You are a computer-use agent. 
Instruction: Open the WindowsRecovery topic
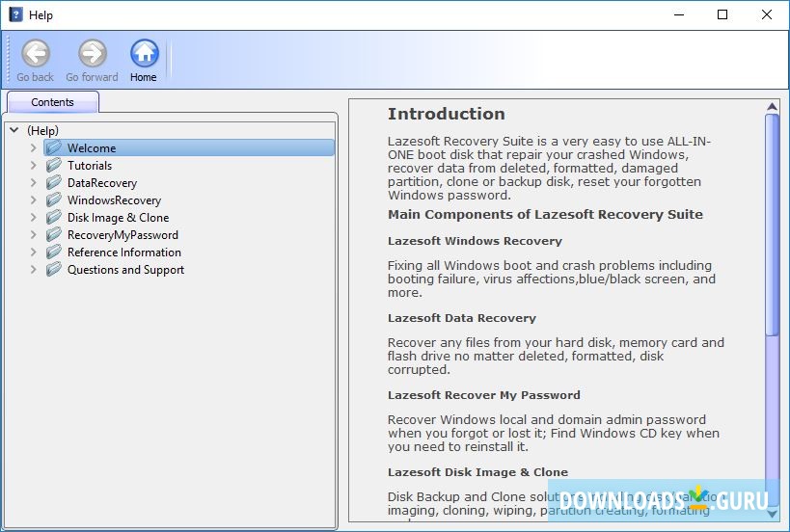point(115,200)
